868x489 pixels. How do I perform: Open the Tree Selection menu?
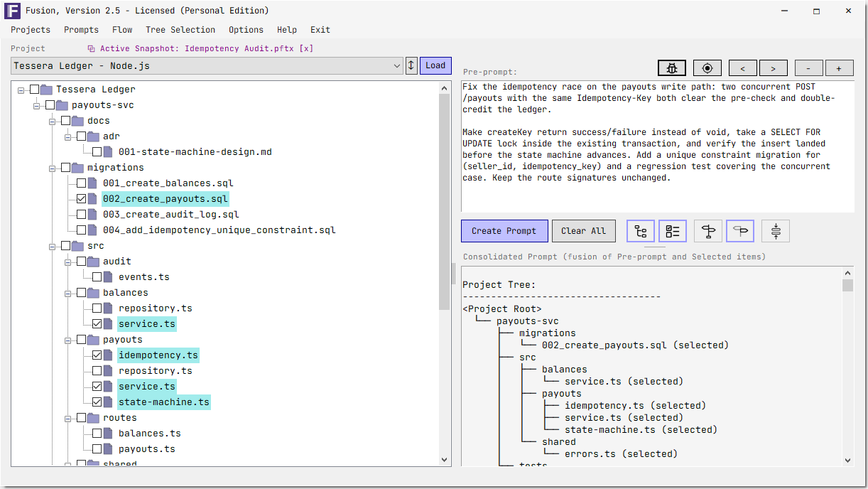pyautogui.click(x=180, y=30)
